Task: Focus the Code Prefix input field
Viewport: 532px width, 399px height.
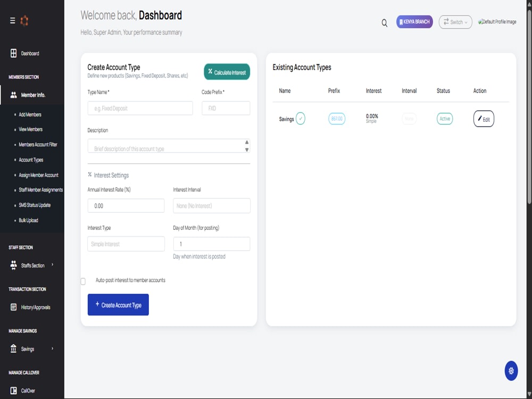Action: click(x=226, y=108)
